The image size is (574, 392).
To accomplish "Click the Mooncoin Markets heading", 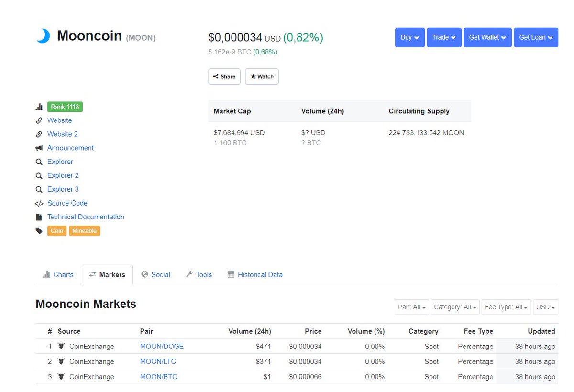I will [86, 304].
